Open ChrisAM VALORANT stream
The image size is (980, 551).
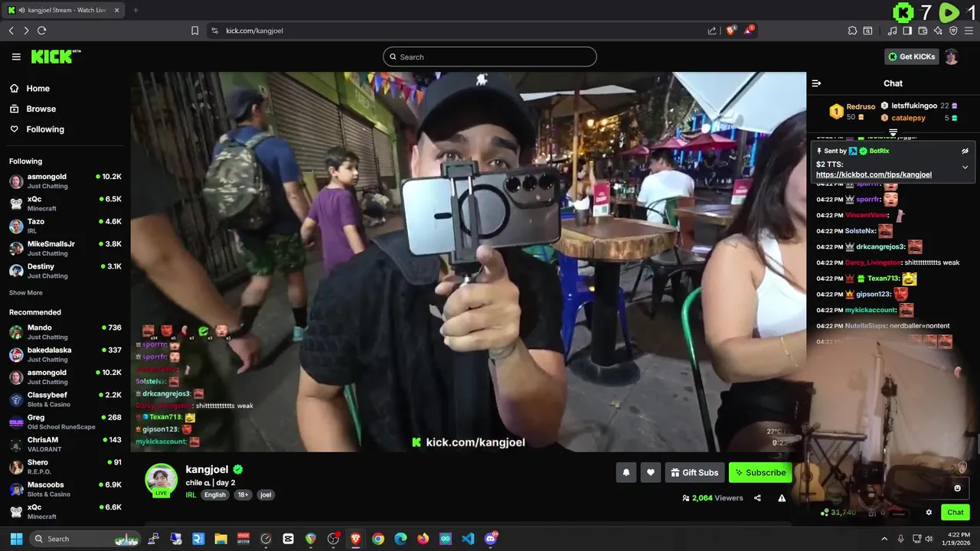coord(65,444)
